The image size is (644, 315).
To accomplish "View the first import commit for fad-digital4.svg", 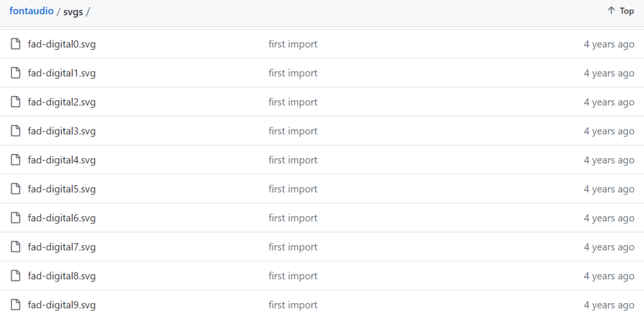I will (293, 160).
